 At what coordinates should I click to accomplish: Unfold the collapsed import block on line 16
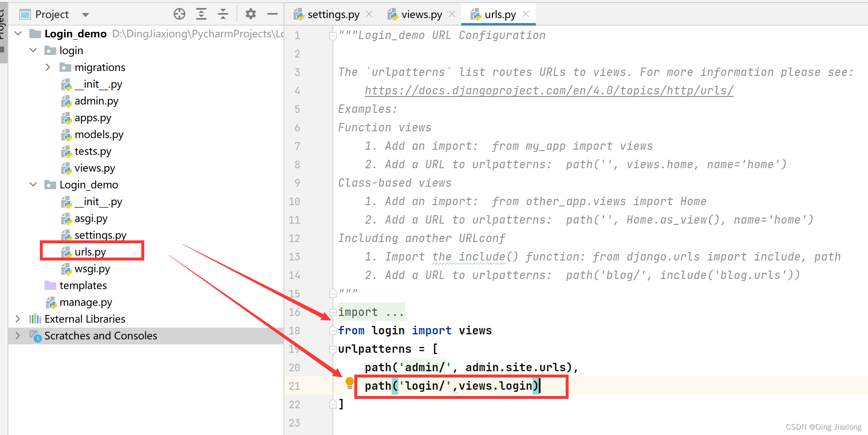tap(333, 312)
